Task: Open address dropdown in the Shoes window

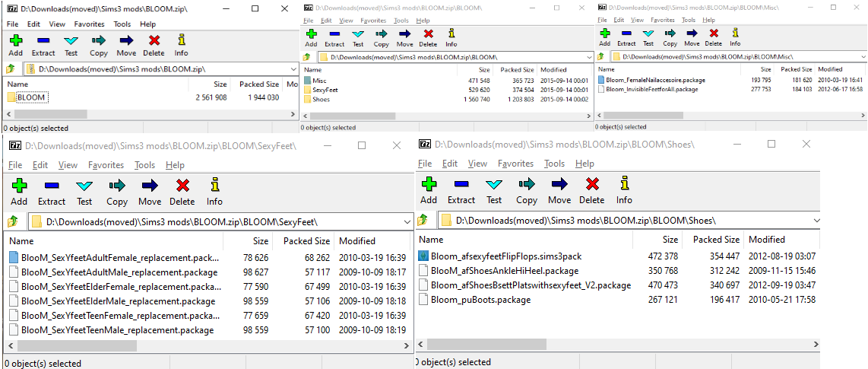Action: 817,220
